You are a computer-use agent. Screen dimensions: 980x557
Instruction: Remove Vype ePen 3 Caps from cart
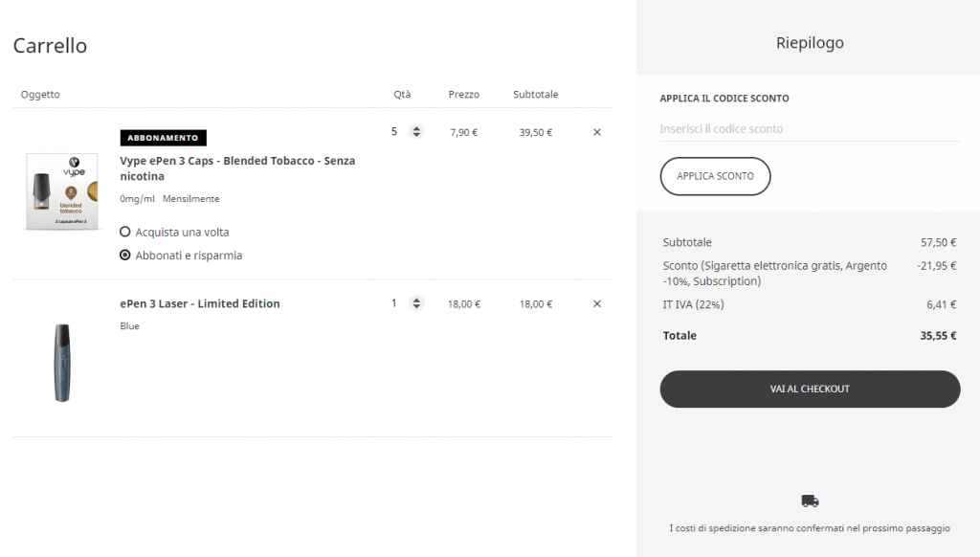click(x=597, y=132)
